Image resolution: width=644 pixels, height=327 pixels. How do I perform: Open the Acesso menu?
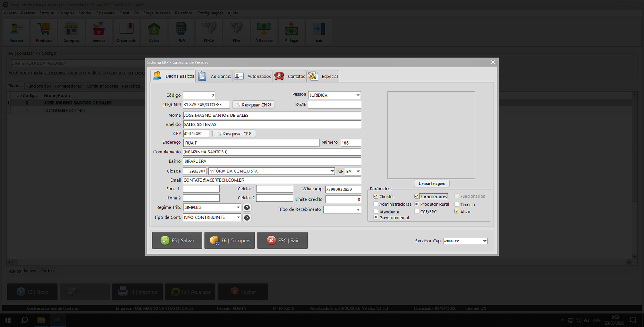pos(10,13)
